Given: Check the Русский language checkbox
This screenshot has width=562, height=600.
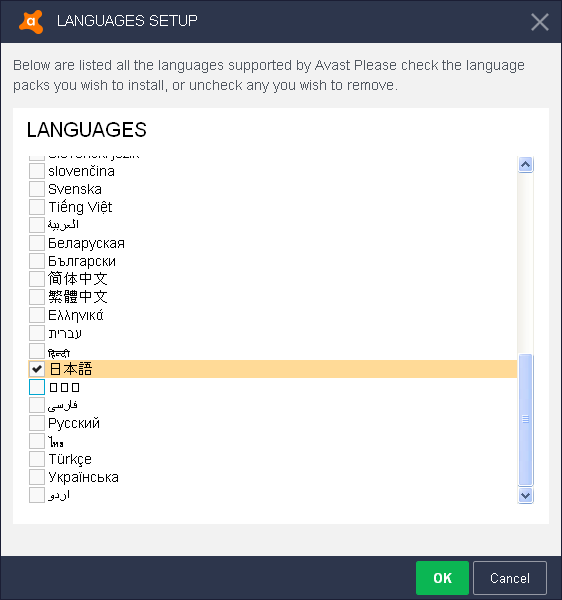Looking at the screenshot, I should 37,423.
